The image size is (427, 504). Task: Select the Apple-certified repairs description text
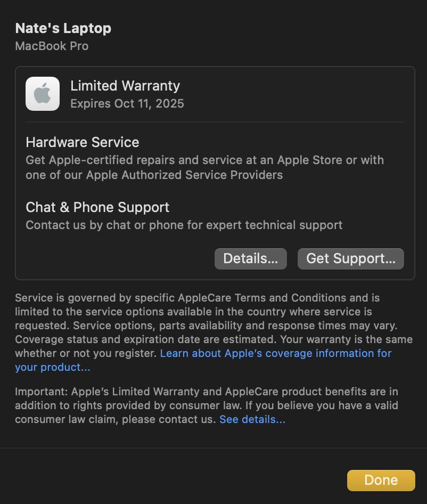point(204,167)
